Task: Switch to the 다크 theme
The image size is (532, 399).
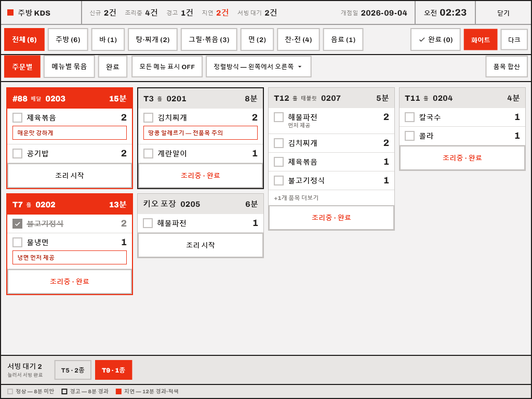Action: pyautogui.click(x=514, y=39)
